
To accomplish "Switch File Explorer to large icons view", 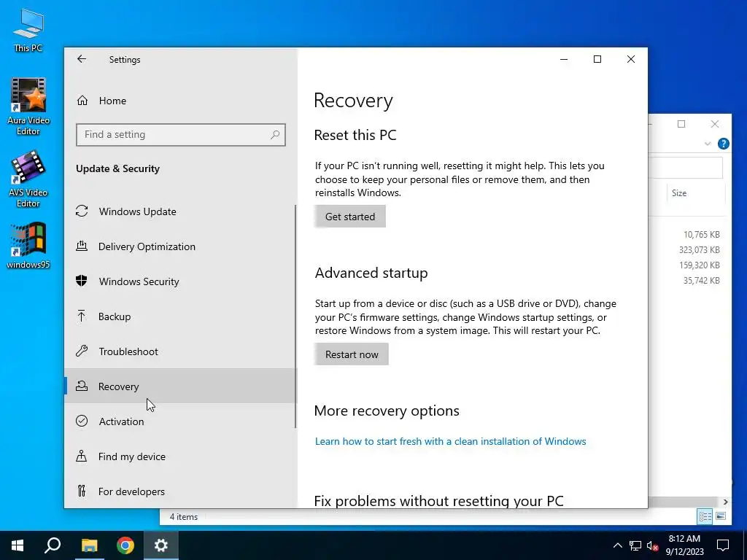I will click(721, 516).
